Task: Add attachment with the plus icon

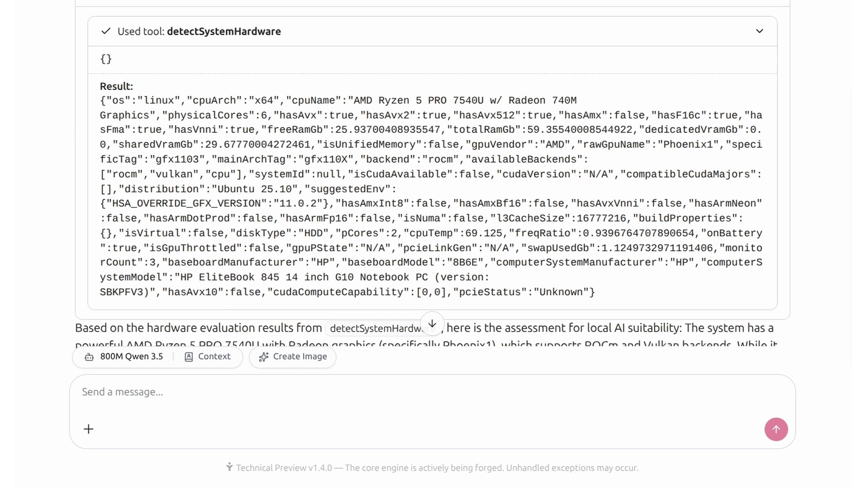Action: (x=89, y=429)
